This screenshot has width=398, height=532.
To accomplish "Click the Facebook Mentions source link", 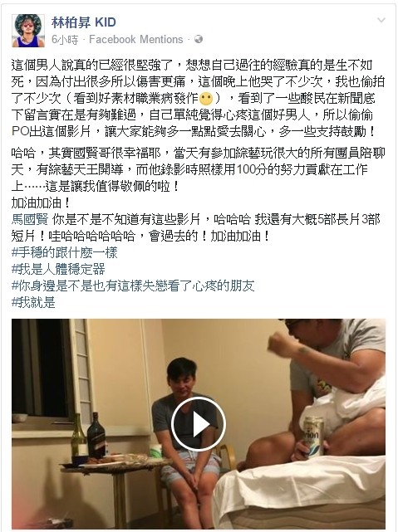I will (x=135, y=39).
